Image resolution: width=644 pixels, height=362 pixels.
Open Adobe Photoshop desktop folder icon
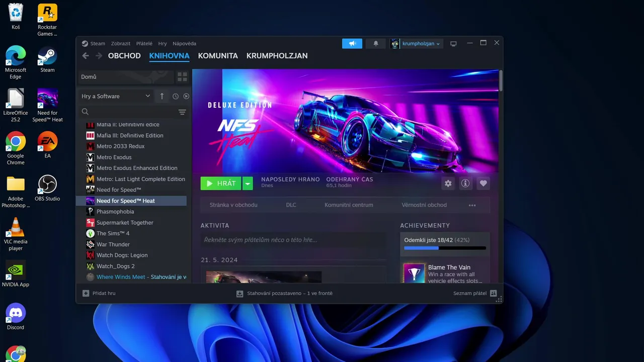tap(16, 192)
